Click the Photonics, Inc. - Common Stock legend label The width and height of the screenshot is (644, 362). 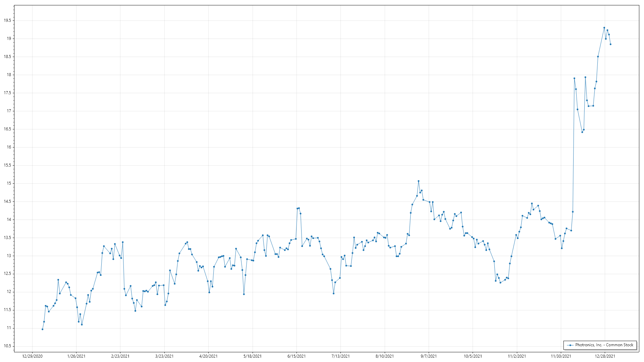(x=604, y=345)
